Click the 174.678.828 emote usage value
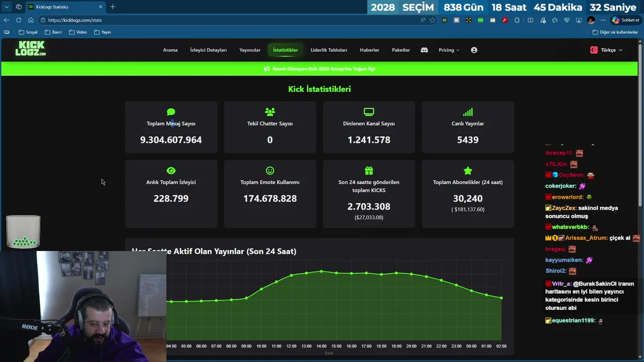This screenshot has width=644, height=362. (x=270, y=199)
